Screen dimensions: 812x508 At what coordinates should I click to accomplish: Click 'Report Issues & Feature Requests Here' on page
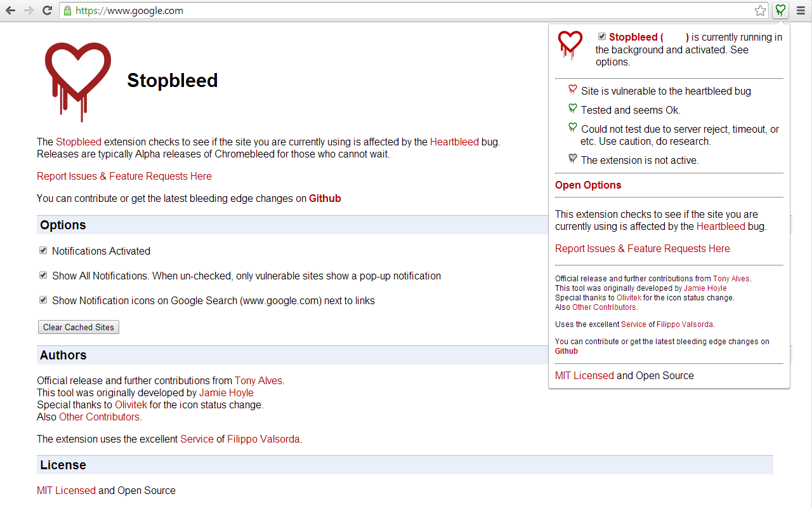[x=124, y=177]
